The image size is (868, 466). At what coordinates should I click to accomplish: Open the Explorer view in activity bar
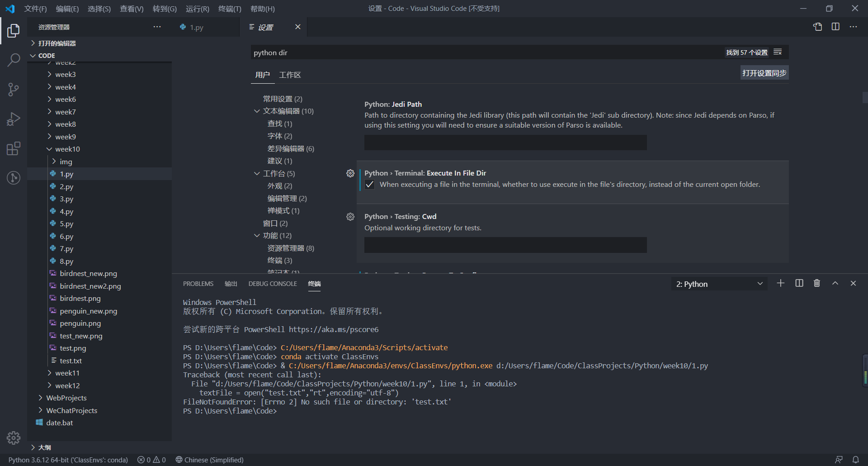point(14,31)
